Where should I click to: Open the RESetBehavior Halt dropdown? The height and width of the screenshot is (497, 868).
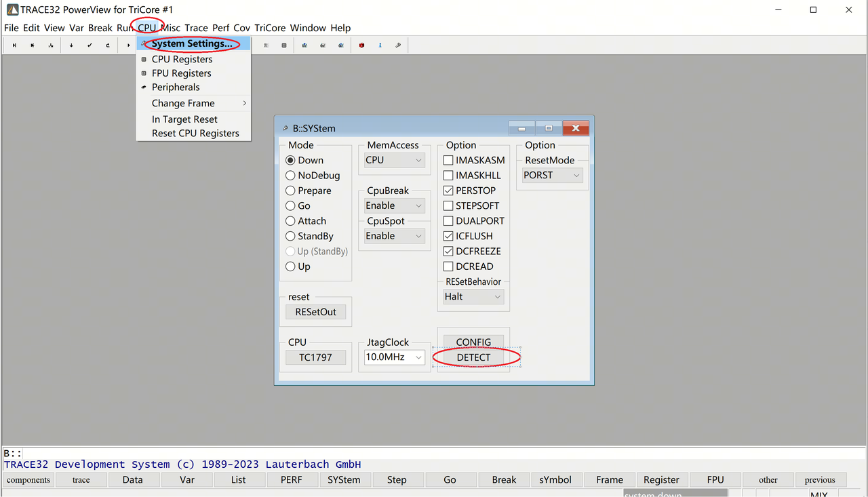coord(473,297)
